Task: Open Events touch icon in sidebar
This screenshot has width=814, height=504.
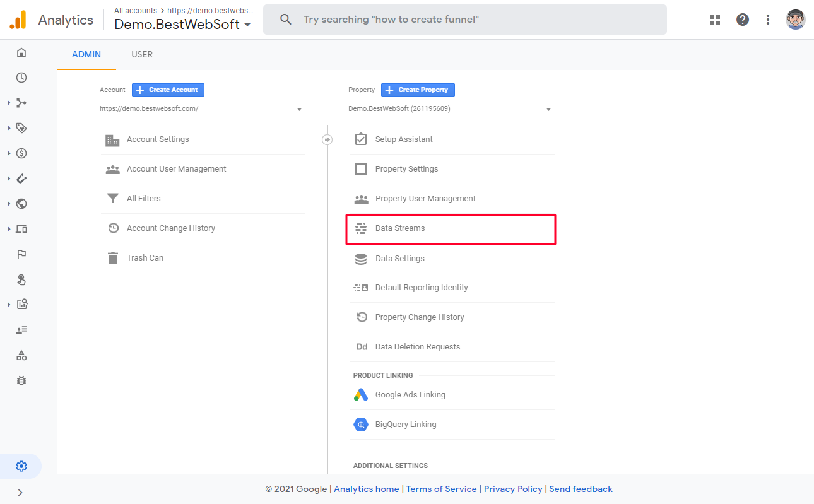Action: pyautogui.click(x=21, y=279)
